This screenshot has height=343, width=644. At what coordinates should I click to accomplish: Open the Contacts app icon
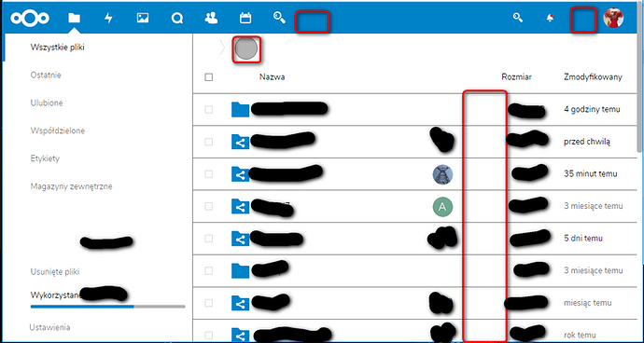pyautogui.click(x=211, y=18)
